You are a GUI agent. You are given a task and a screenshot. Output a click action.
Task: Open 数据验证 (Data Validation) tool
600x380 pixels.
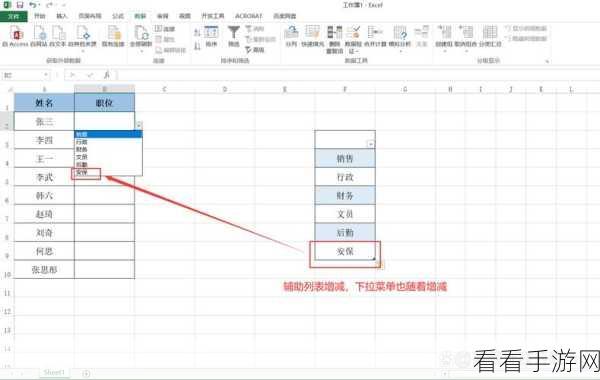pyautogui.click(x=353, y=39)
